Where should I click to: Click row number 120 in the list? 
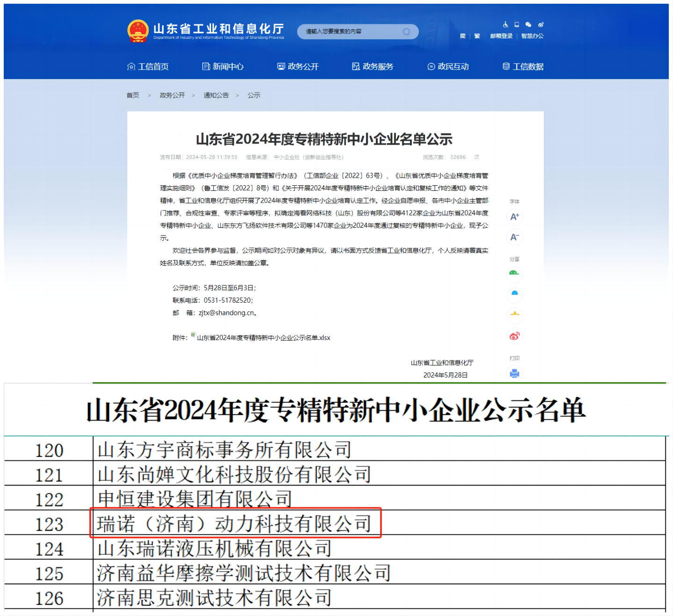[49, 450]
